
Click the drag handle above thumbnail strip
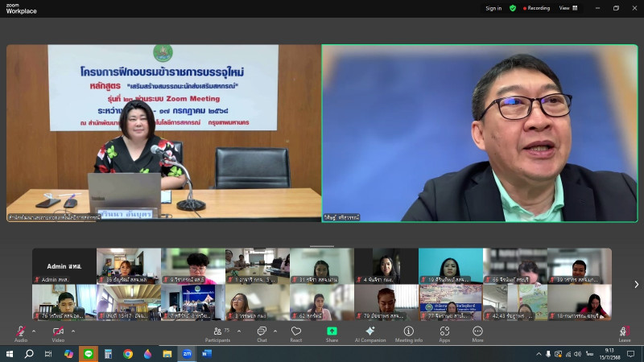coord(322,246)
